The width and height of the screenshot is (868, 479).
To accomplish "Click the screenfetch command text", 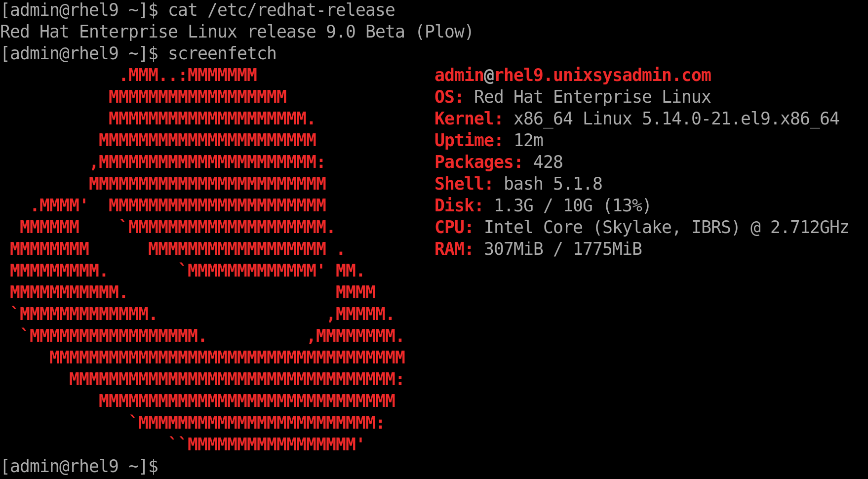I will (222, 53).
